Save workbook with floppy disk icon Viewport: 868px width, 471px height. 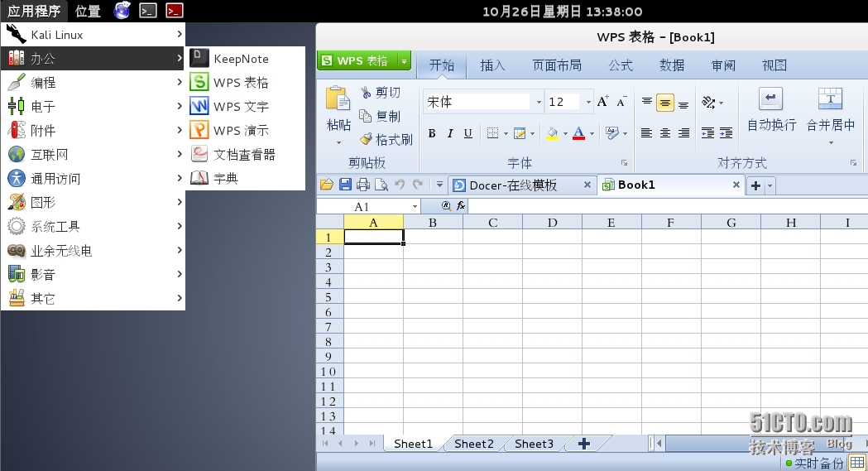coord(345,185)
